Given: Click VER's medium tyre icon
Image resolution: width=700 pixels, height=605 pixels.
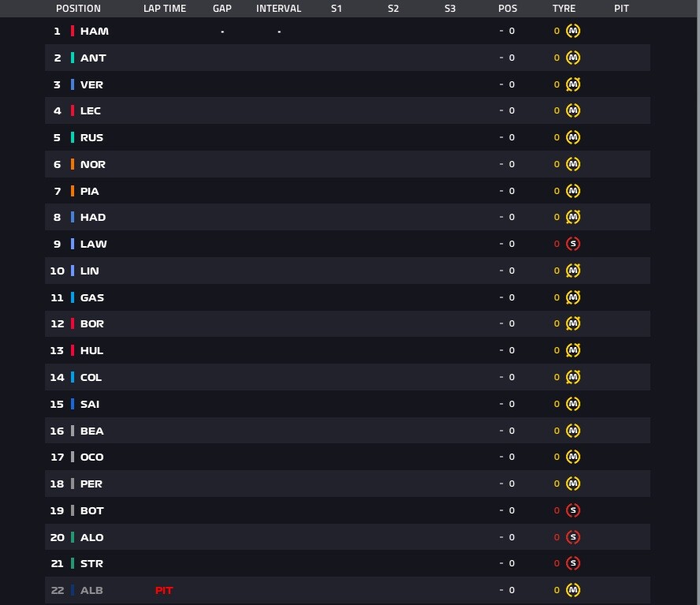Looking at the screenshot, I should 573,84.
